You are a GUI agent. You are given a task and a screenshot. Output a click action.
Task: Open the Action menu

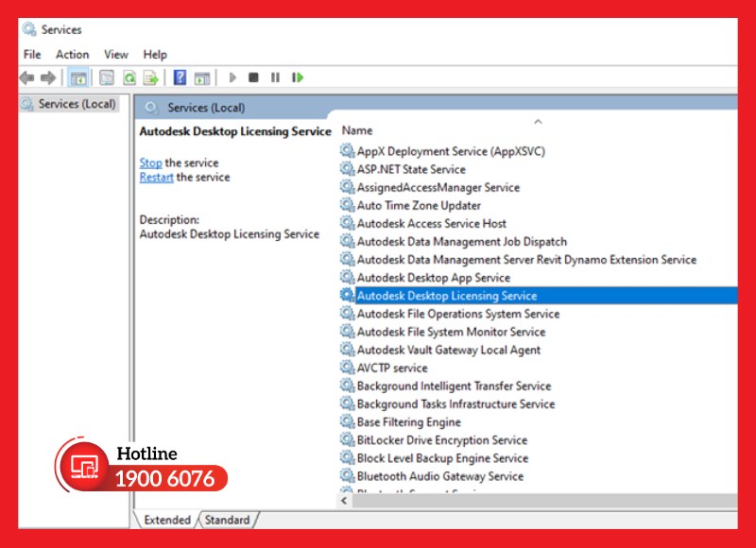73,55
